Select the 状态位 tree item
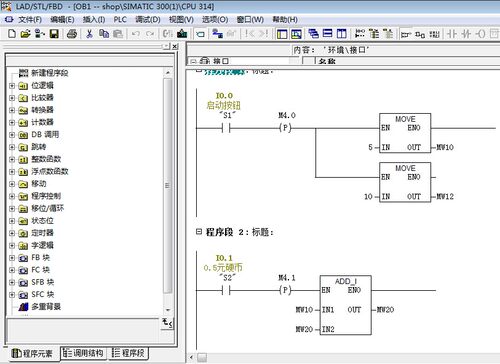This screenshot has height=364, width=500. pyautogui.click(x=42, y=221)
